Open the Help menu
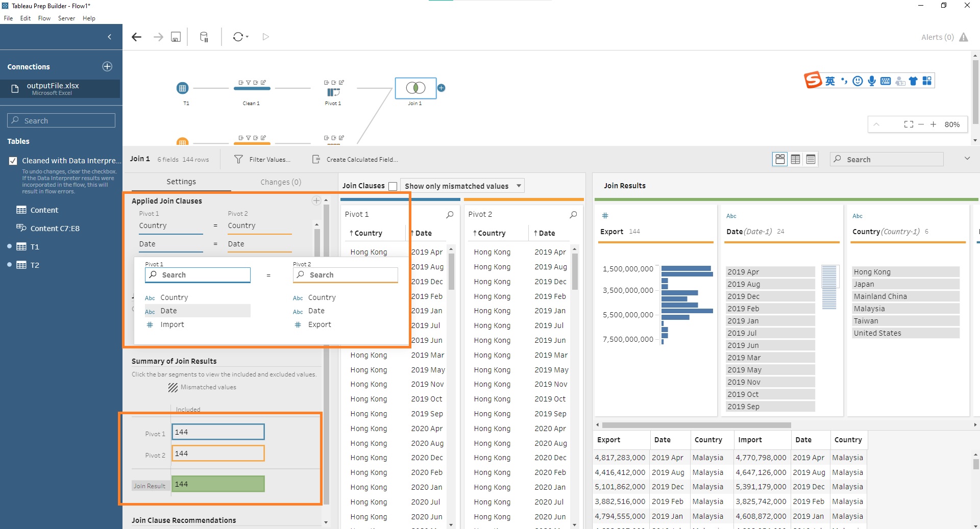Viewport: 980px width, 529px height. [x=89, y=18]
